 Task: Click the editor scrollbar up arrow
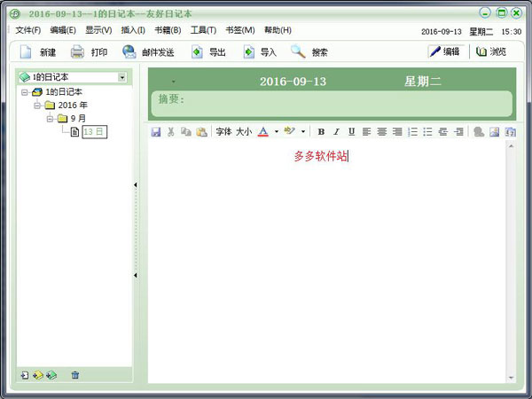511,146
